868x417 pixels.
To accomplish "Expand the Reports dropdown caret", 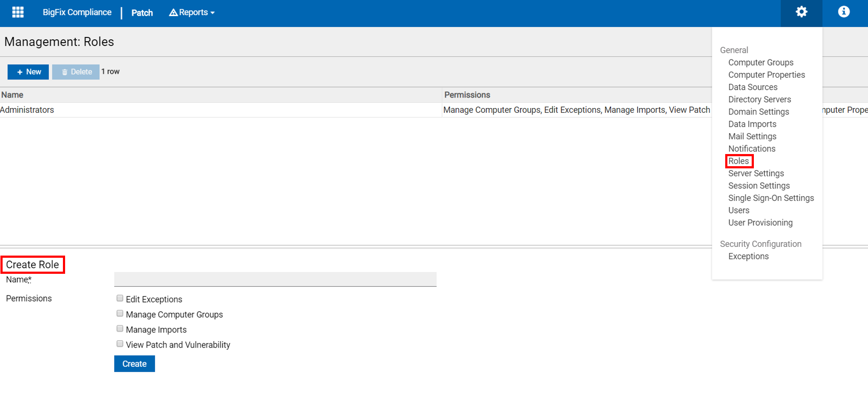I will [x=213, y=13].
